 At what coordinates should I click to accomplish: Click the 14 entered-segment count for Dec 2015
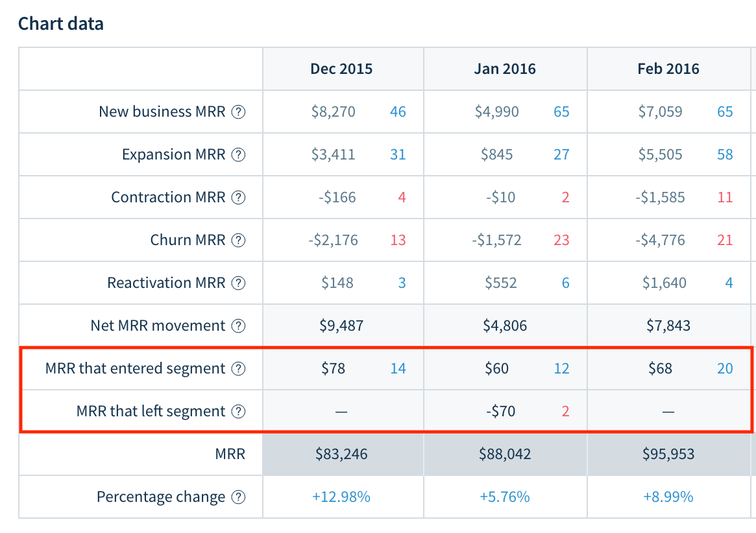tap(398, 368)
